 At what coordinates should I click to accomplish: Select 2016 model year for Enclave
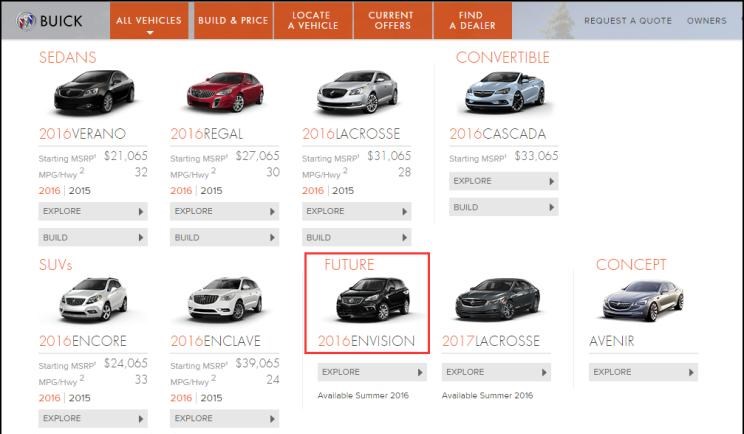click(181, 398)
